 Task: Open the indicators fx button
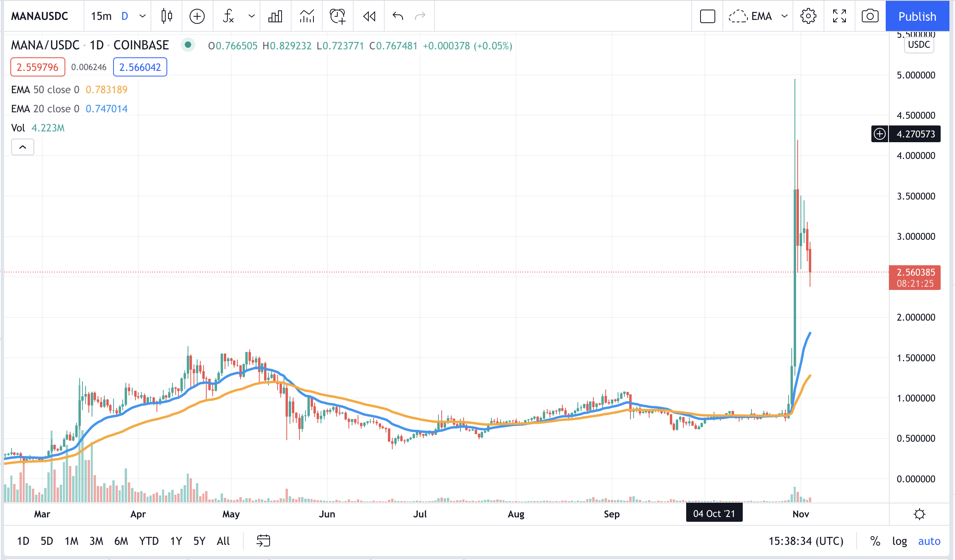tap(228, 16)
